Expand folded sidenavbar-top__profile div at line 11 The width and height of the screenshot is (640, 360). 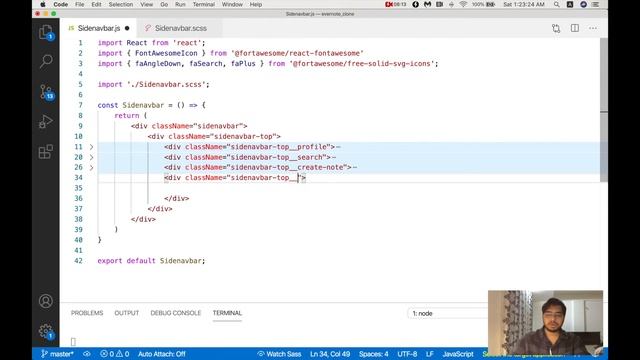click(91, 147)
